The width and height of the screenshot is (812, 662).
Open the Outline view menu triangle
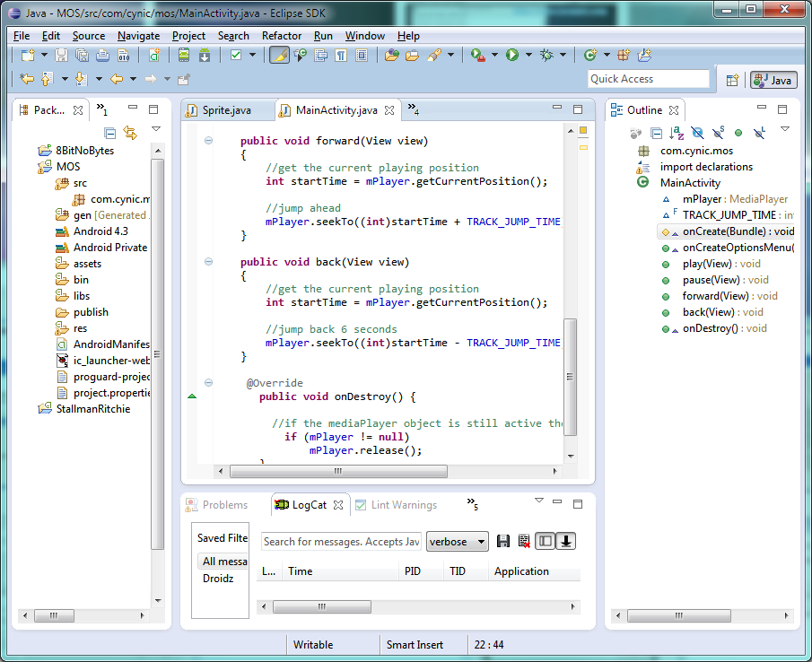(x=784, y=129)
